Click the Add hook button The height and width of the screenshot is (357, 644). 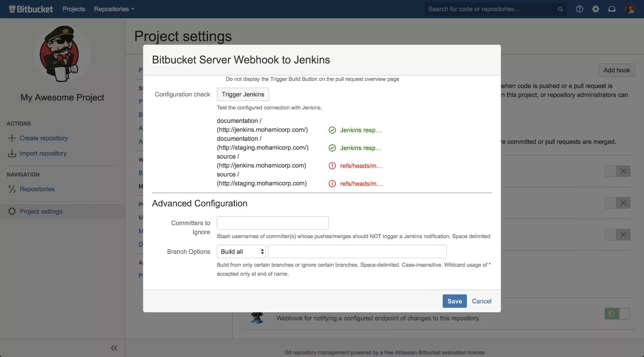pyautogui.click(x=617, y=70)
